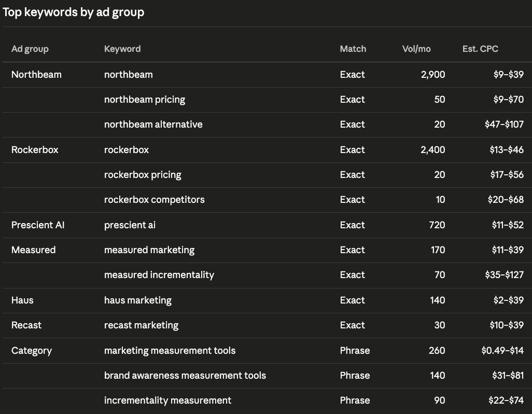Click the $13–$46 CPC value
This screenshot has height=414, width=532.
pyautogui.click(x=507, y=149)
